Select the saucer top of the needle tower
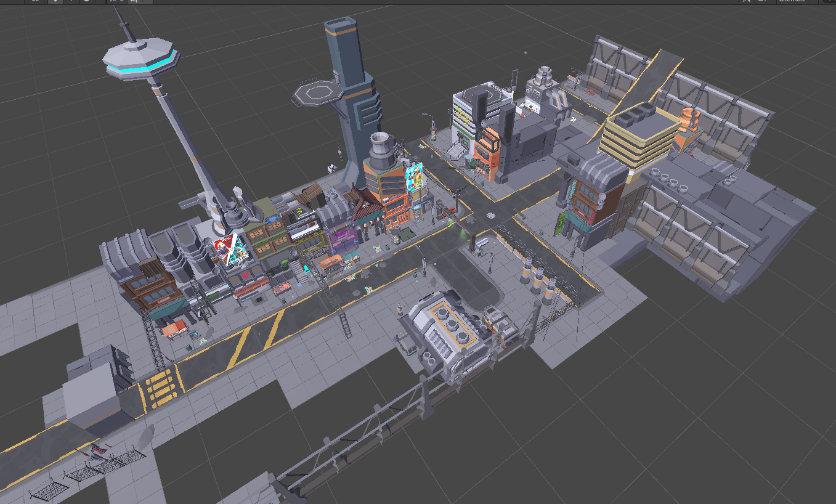 [x=141, y=60]
